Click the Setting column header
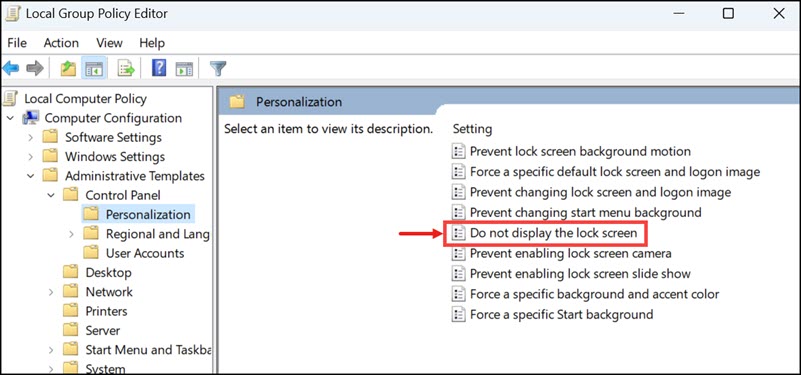The image size is (801, 375). click(x=472, y=129)
